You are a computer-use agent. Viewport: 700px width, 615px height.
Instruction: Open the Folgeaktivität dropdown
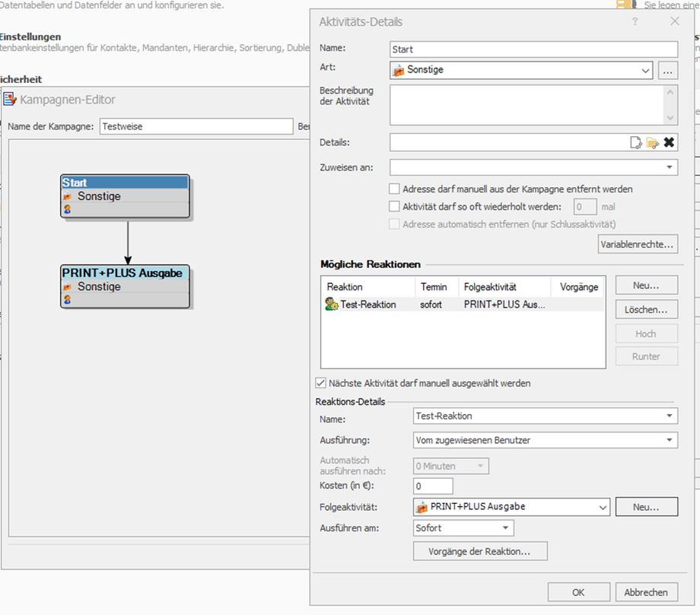pyautogui.click(x=603, y=507)
